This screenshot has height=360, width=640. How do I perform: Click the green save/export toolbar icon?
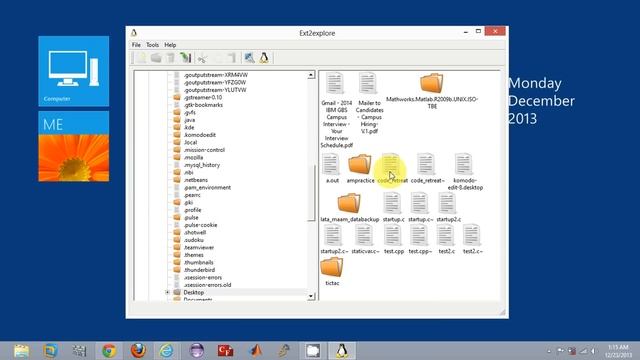click(x=186, y=58)
